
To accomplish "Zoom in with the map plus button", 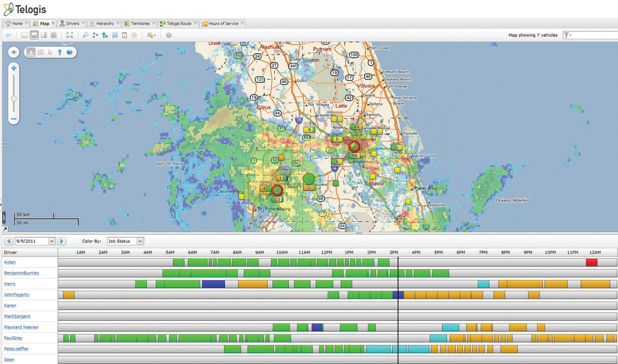I will click(14, 67).
